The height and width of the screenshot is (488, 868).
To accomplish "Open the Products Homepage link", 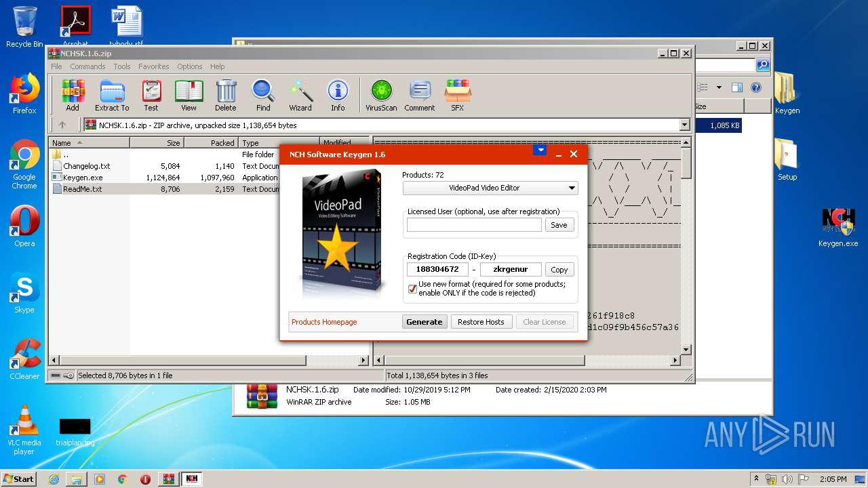I will pyautogui.click(x=324, y=322).
